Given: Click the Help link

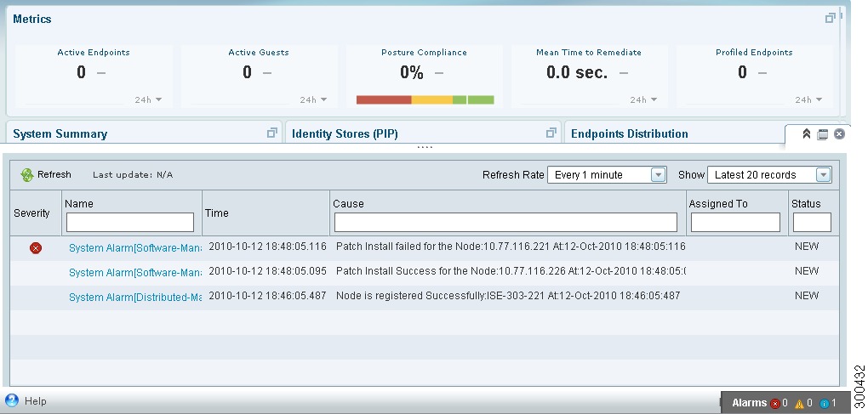Looking at the screenshot, I should tap(36, 400).
